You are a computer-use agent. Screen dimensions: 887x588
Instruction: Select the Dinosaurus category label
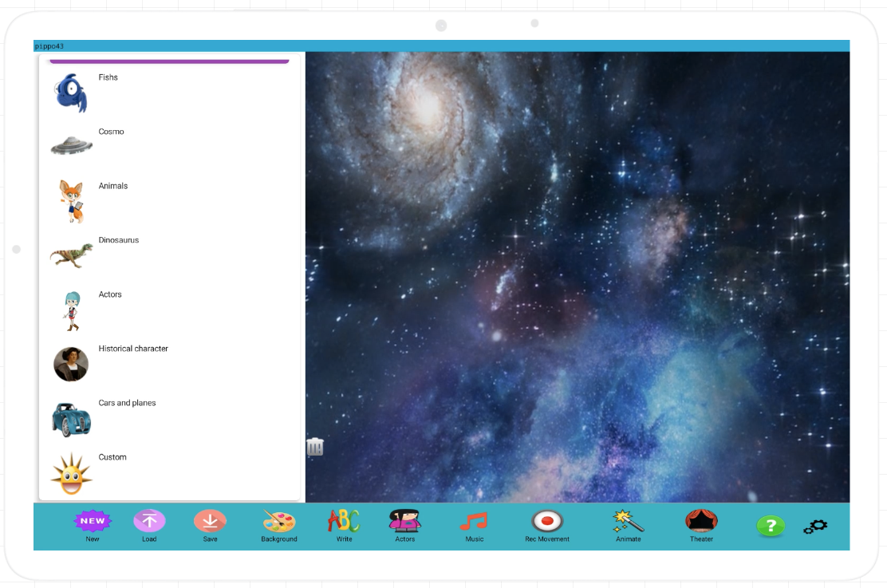coord(119,240)
